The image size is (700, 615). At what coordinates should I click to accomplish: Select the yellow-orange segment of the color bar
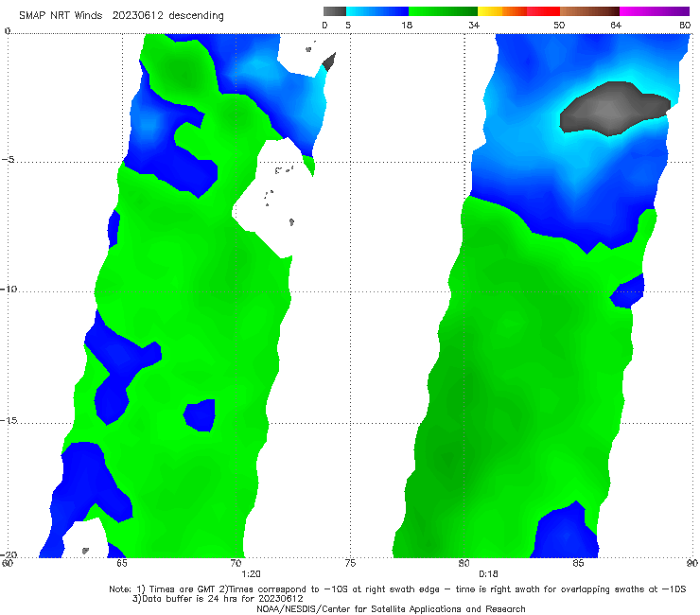click(502, 11)
